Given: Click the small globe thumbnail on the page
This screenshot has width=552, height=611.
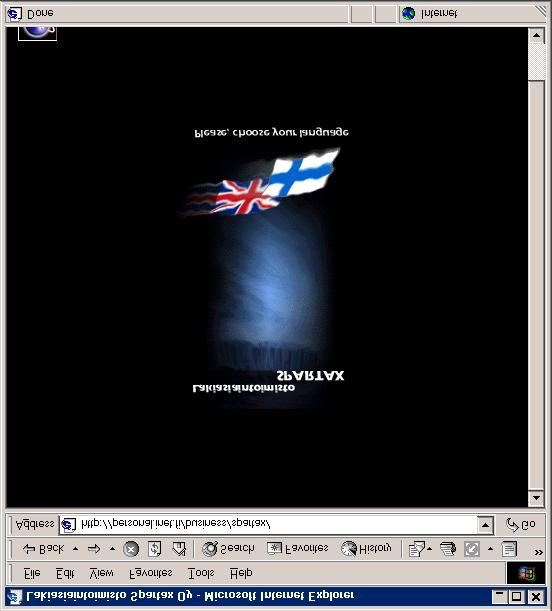Looking at the screenshot, I should pos(37,33).
